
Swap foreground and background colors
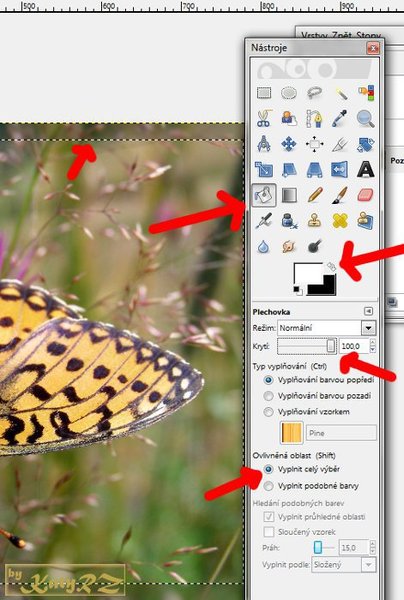pos(331,266)
